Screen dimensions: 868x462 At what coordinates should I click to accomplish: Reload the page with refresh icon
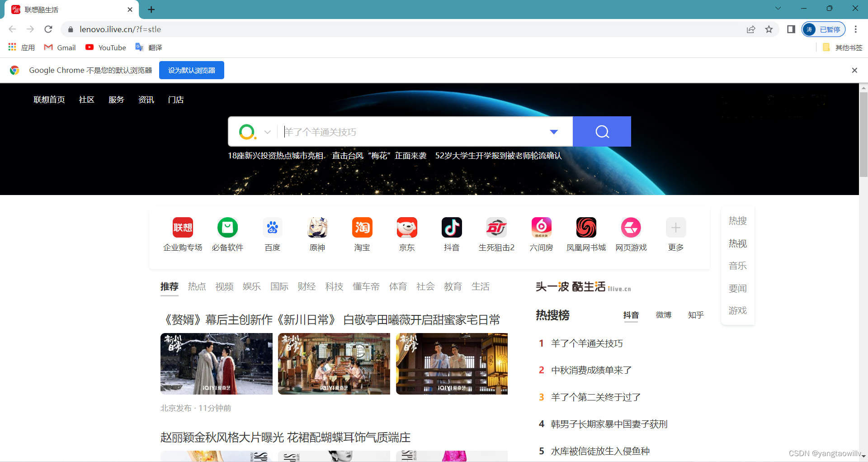[48, 29]
